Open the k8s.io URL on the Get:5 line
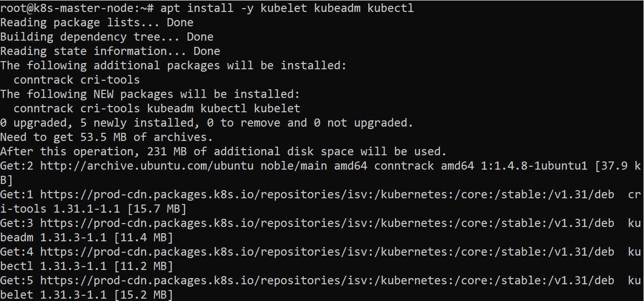The image size is (644, 301). click(327, 280)
